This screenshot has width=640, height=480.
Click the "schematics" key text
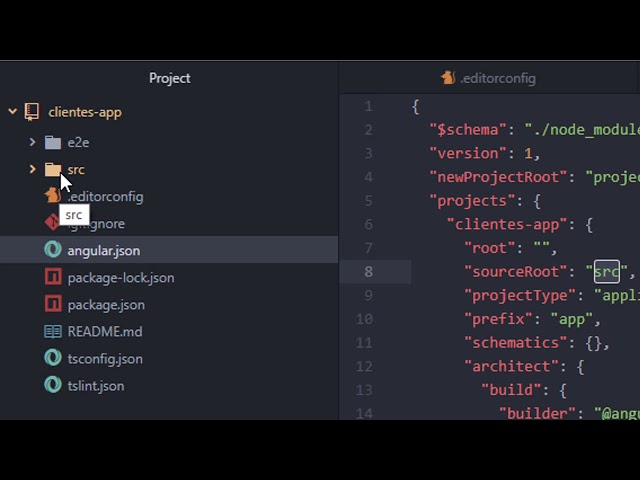coord(516,343)
